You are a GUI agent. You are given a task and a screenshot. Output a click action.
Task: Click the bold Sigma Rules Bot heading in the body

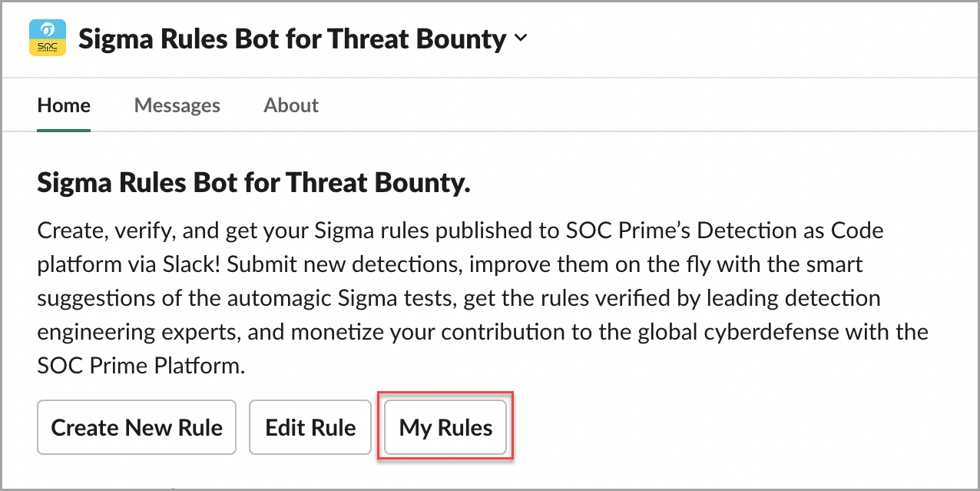[253, 184]
